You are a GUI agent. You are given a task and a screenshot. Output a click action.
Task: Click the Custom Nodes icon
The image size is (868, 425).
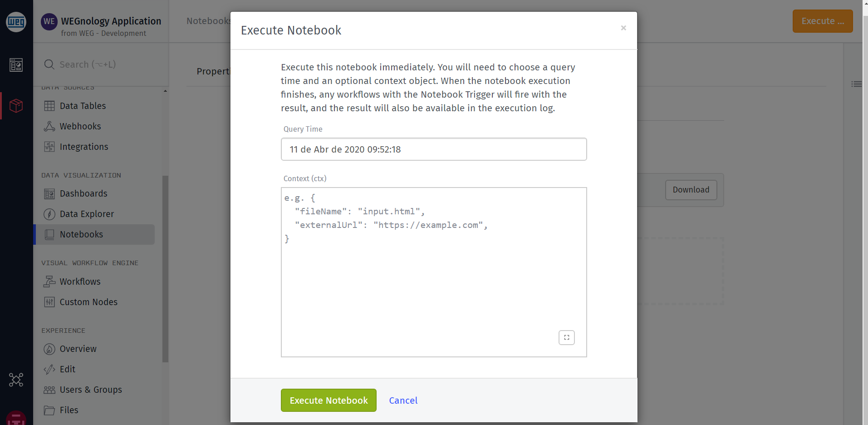[49, 302]
